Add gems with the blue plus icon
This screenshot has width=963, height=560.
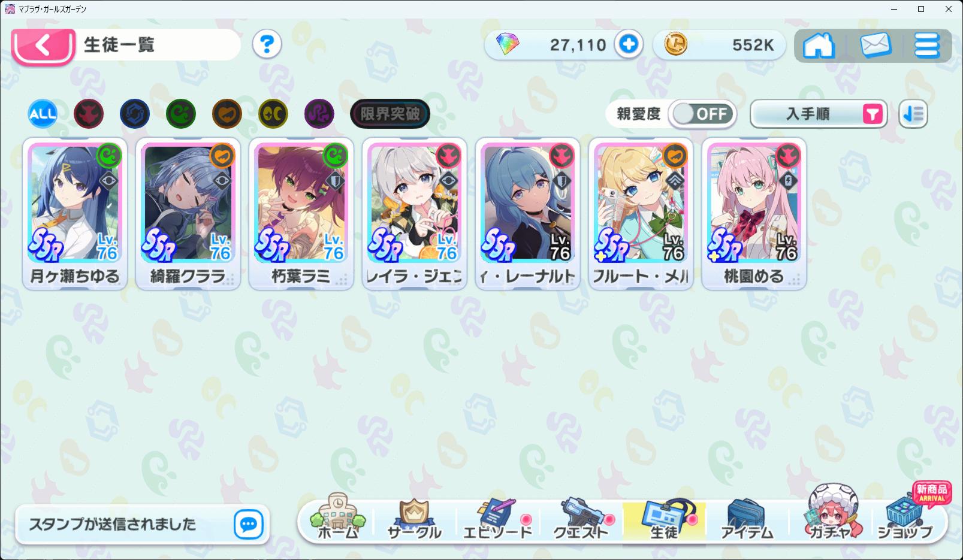[629, 44]
